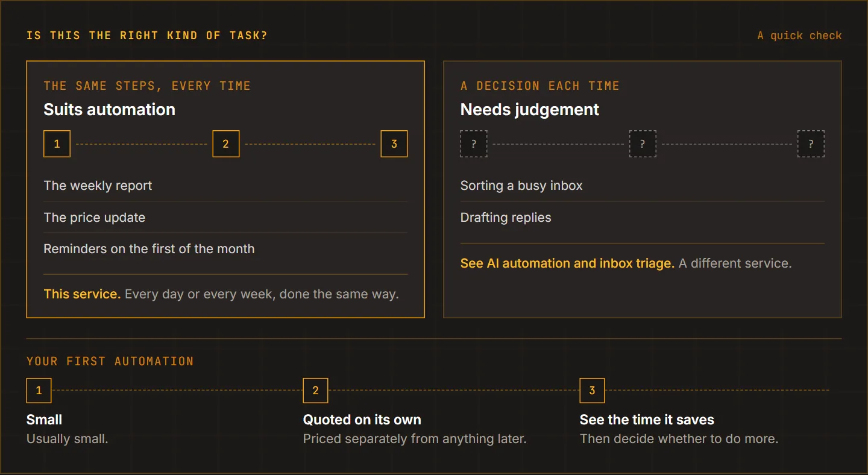The image size is (868, 475).
Task: Click step 2 box under Suits automation
Action: pos(226,144)
